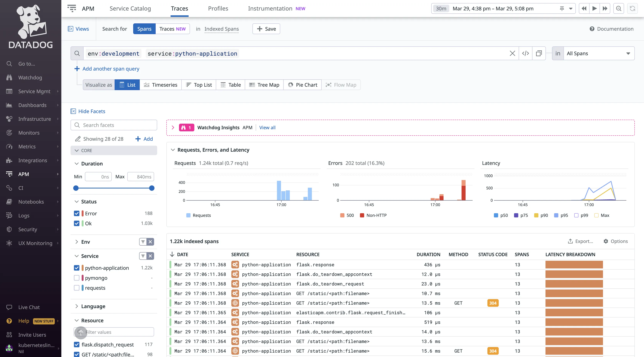Open Integrations in the sidebar

pos(33,160)
